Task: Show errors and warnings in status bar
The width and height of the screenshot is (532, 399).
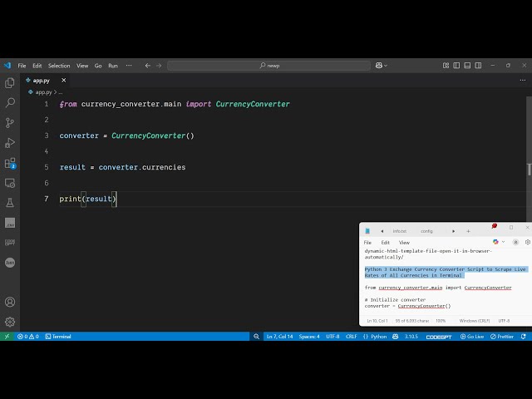Action: click(28, 336)
